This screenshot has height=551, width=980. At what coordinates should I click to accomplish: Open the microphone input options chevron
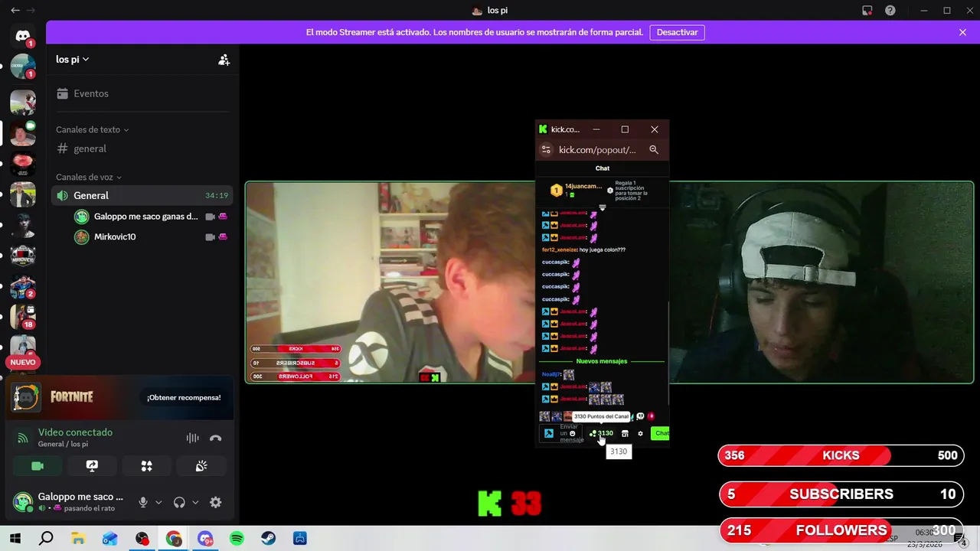point(158,503)
